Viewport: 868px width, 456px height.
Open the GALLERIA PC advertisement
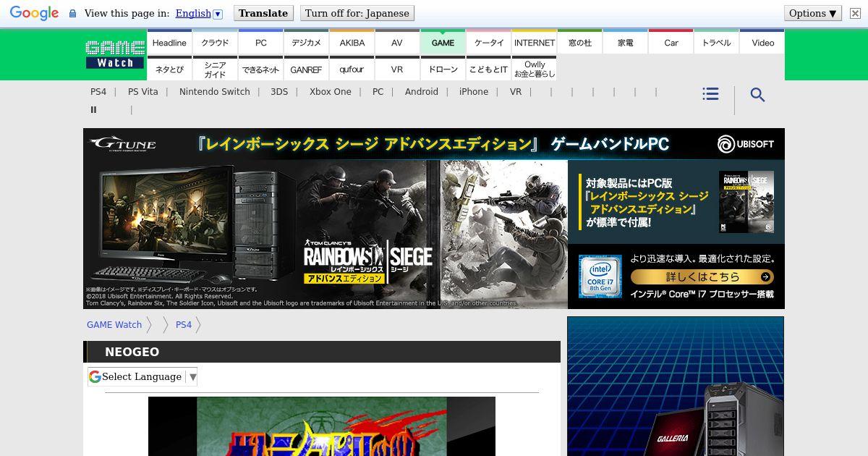point(675,386)
